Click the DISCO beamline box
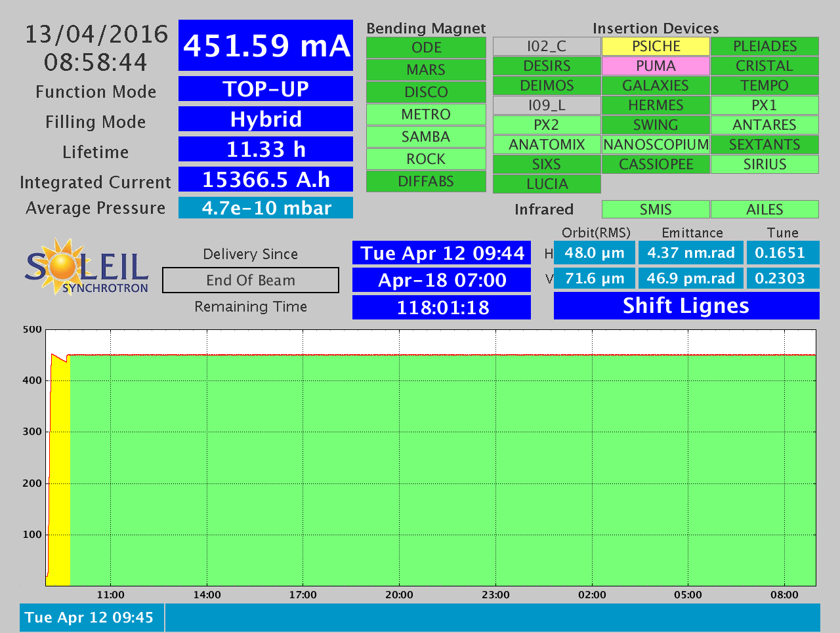 (x=426, y=92)
